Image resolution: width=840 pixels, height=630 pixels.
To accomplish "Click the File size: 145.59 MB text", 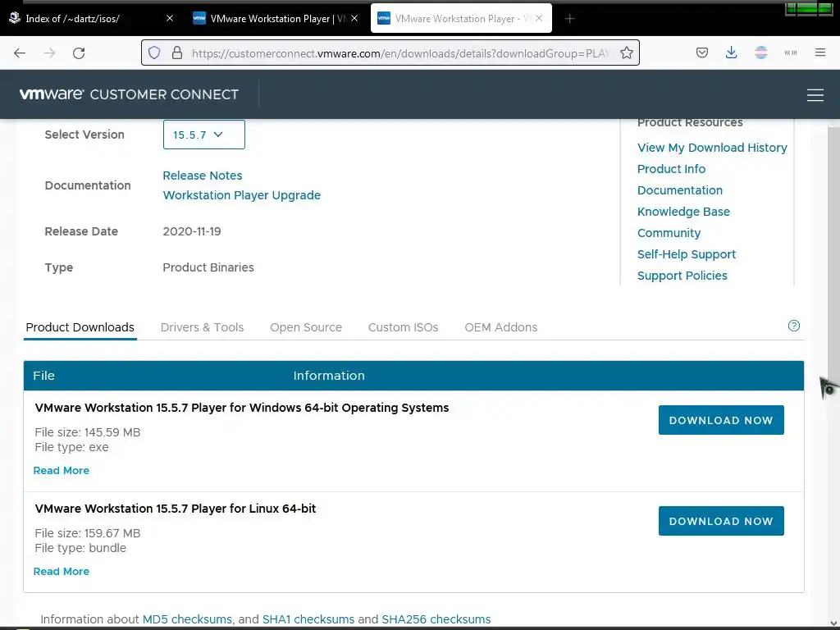I will tap(87, 432).
